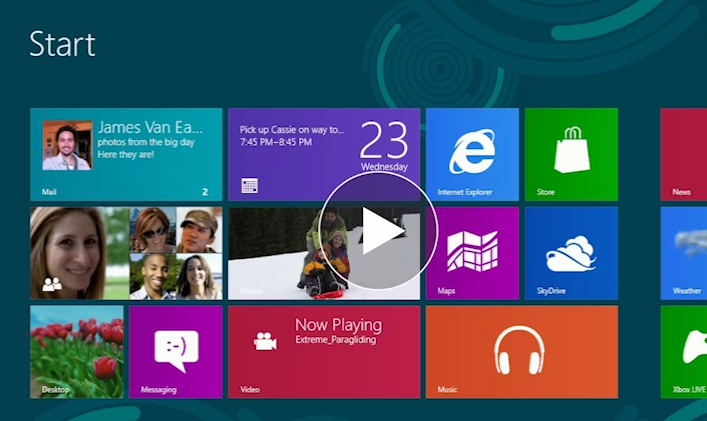Launch Internet Explorer tile
This screenshot has height=421, width=707.
pos(472,154)
